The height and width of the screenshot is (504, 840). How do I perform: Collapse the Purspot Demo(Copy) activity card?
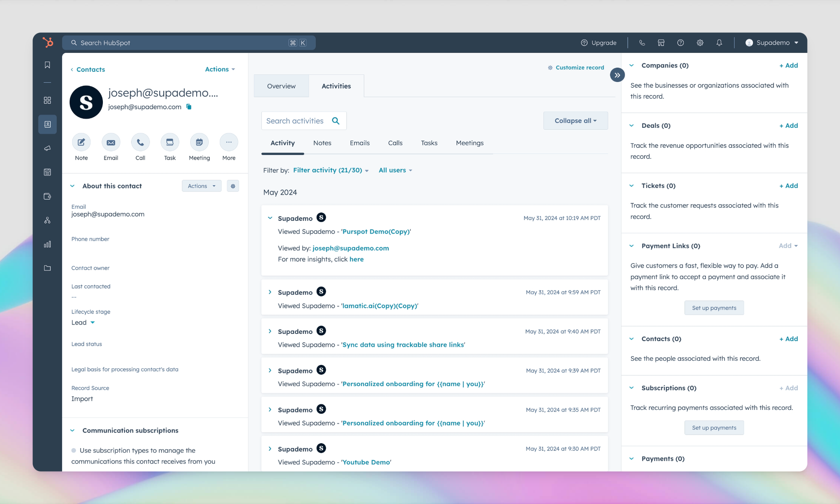click(x=270, y=218)
